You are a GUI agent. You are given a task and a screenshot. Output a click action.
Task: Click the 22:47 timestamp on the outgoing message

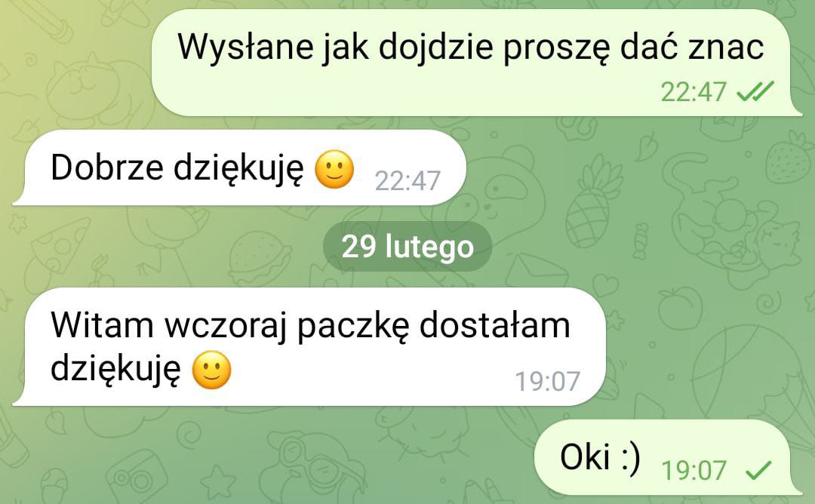click(x=693, y=93)
